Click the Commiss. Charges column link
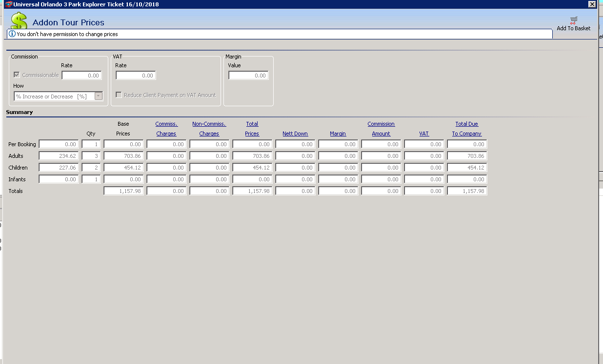Viewport: 603px width, 364px height. pyautogui.click(x=166, y=129)
